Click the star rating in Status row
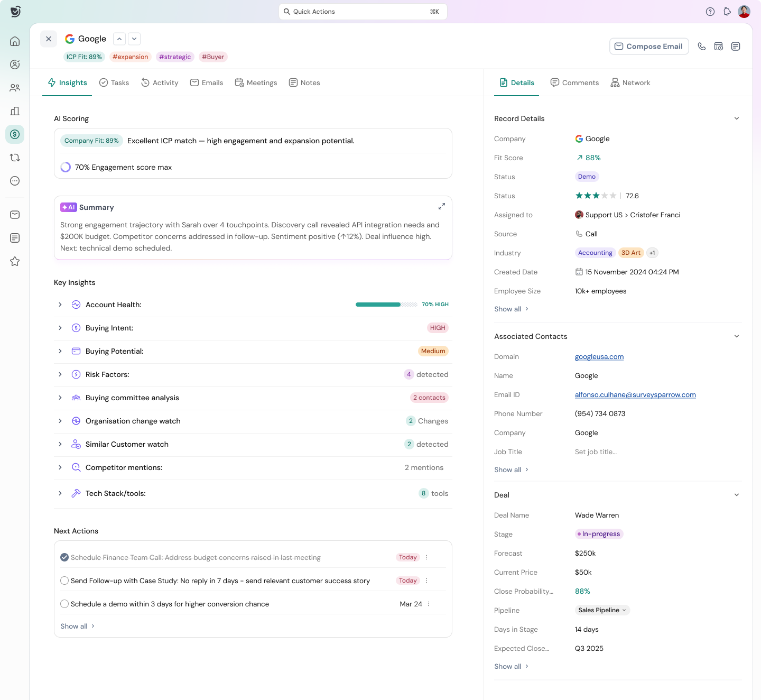Viewport: 761px width, 700px height. click(596, 196)
